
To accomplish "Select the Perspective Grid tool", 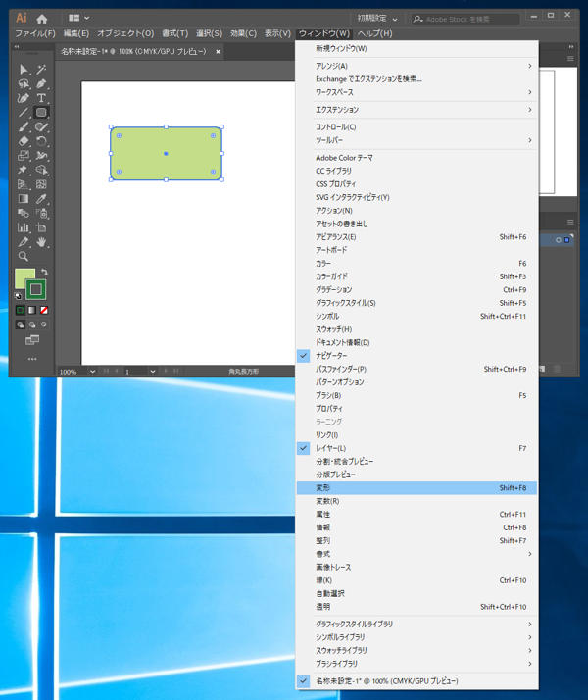I will pos(24,184).
